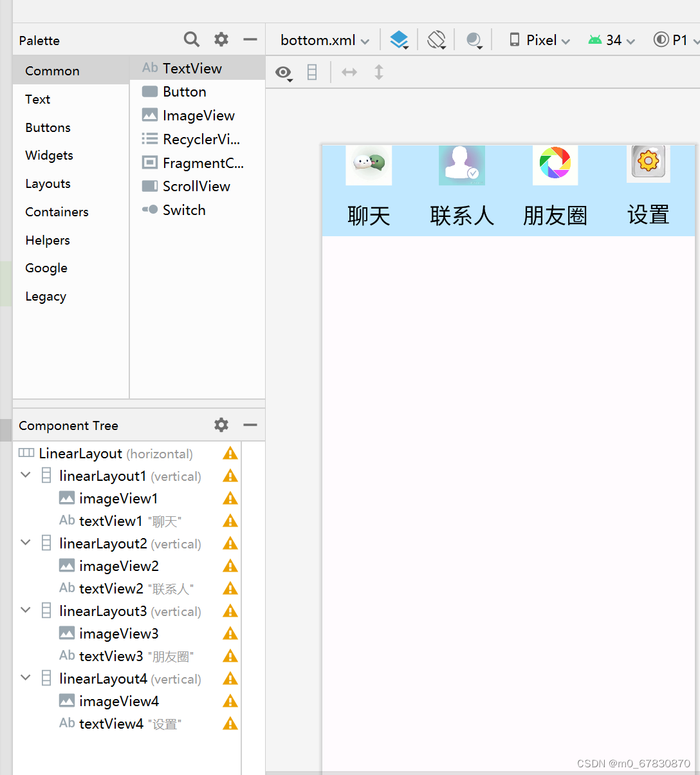Collapse linearLayout3 tree node
The image size is (700, 775).
[26, 610]
